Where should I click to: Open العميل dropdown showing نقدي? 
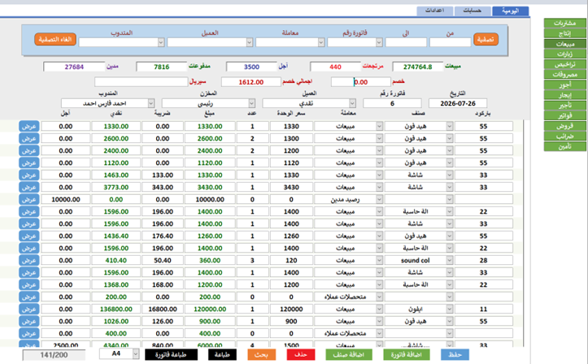[352, 103]
